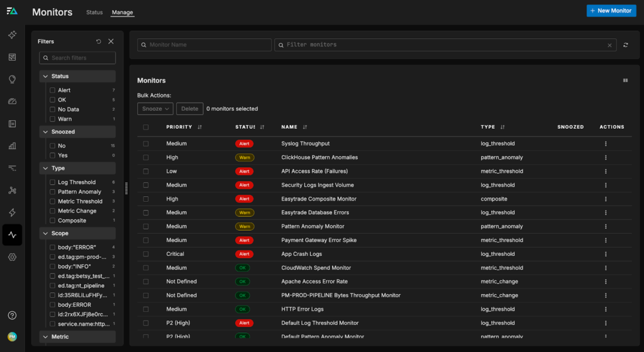Screen dimensions: 644x352
Task: Select the App Crash Logs row checkbox
Action: pos(146,254)
